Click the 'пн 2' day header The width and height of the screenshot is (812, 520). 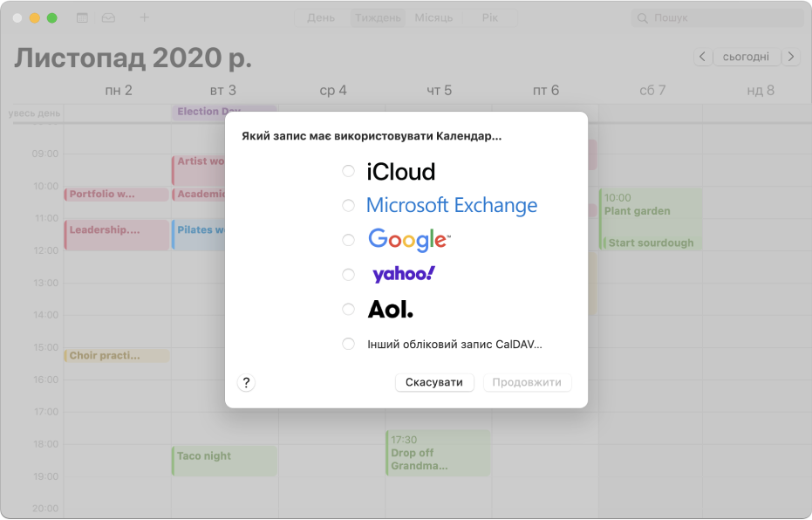(x=119, y=91)
